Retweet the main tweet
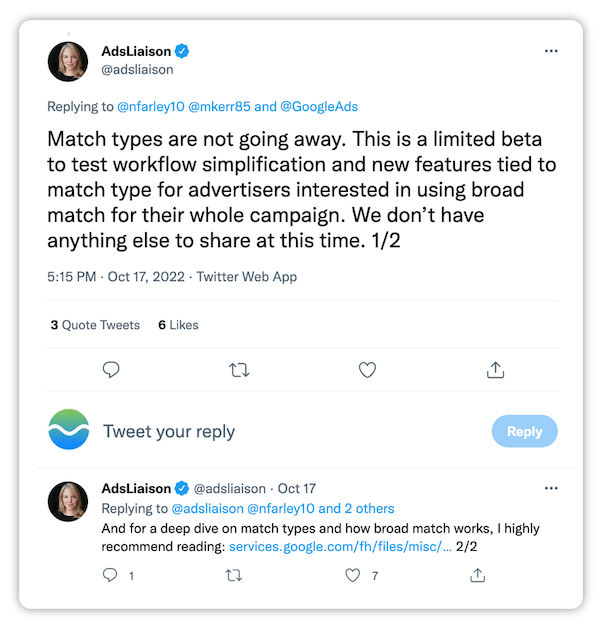Screen dimensions: 600x624 pos(239,370)
